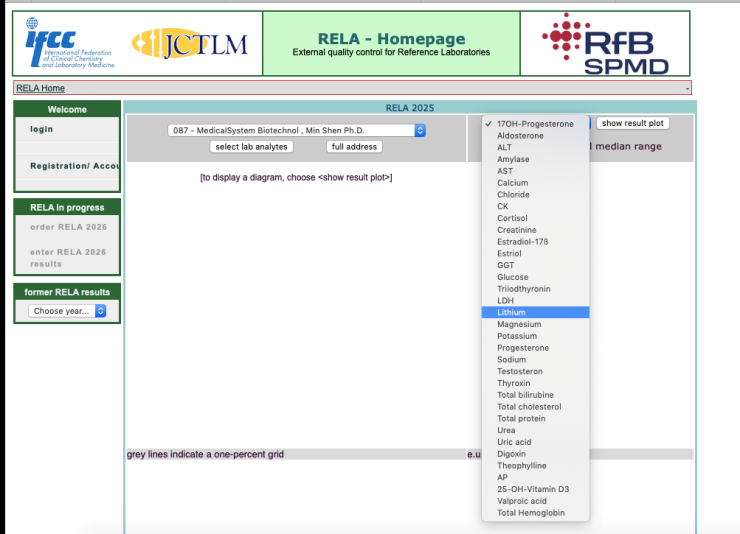Expand the Choose year dropdown
This screenshot has height=534, width=740.
click(68, 311)
